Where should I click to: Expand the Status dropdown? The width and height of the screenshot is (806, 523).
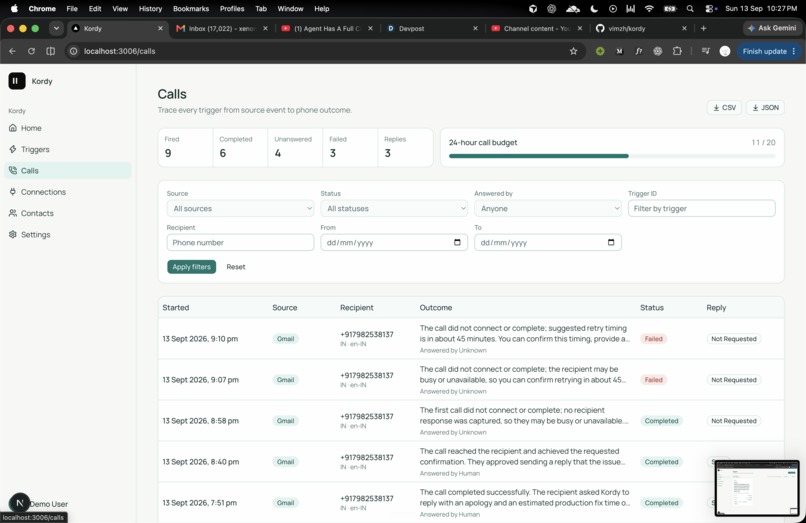[x=394, y=208]
